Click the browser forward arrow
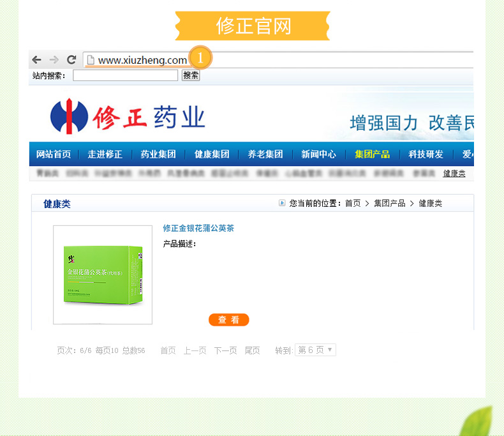Viewport: 504px width, 436px height. click(54, 59)
